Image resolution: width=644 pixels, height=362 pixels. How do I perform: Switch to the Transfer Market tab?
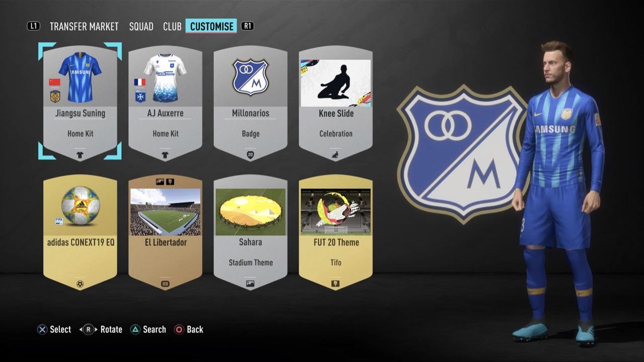pos(84,27)
